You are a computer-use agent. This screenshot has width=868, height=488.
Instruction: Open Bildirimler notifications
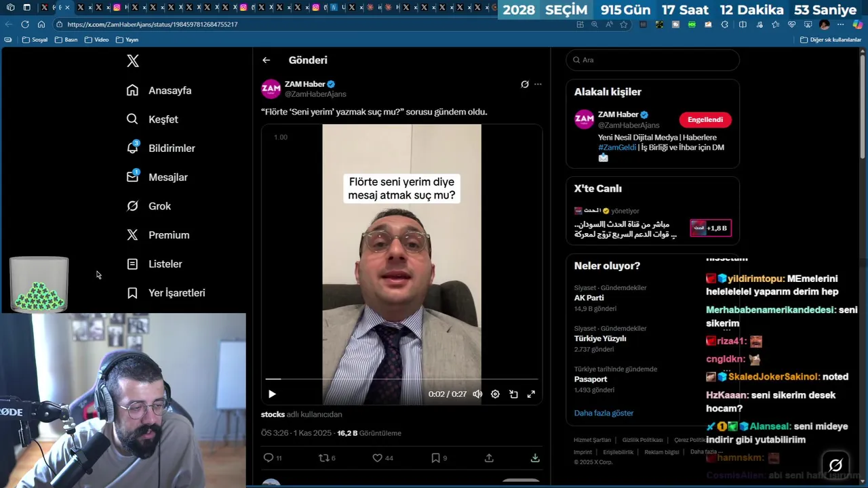pos(161,148)
